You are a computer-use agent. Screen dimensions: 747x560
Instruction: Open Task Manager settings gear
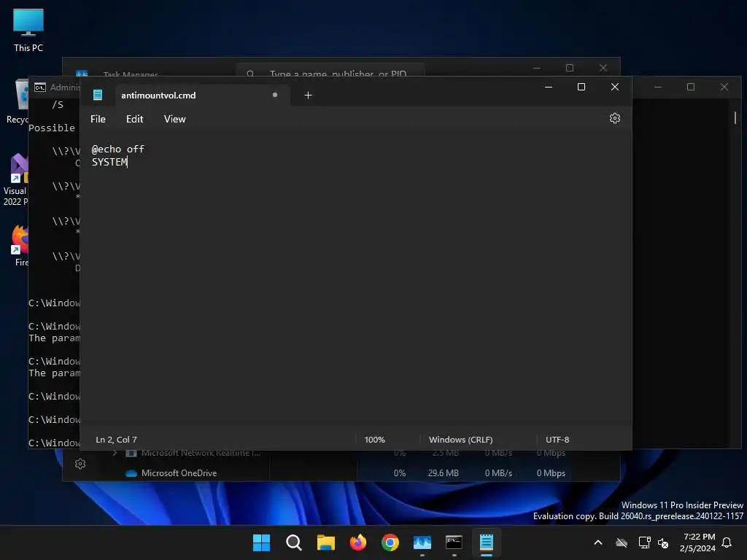click(80, 464)
